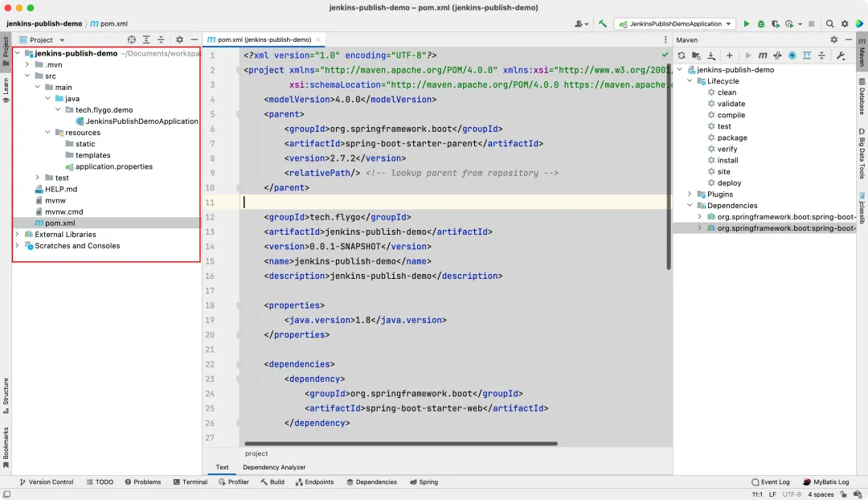Select Maven 'package' lifecycle goal
This screenshot has width=868, height=500.
pos(732,138)
